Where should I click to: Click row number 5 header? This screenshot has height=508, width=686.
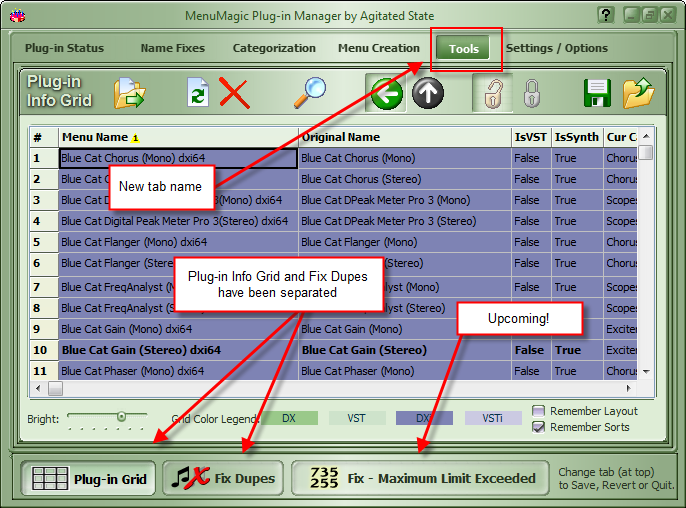pos(44,242)
